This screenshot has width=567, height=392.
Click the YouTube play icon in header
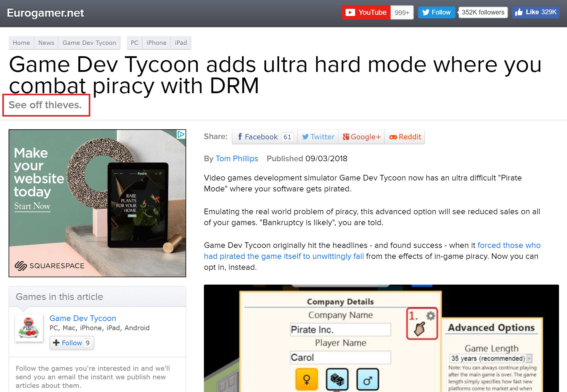coord(350,12)
